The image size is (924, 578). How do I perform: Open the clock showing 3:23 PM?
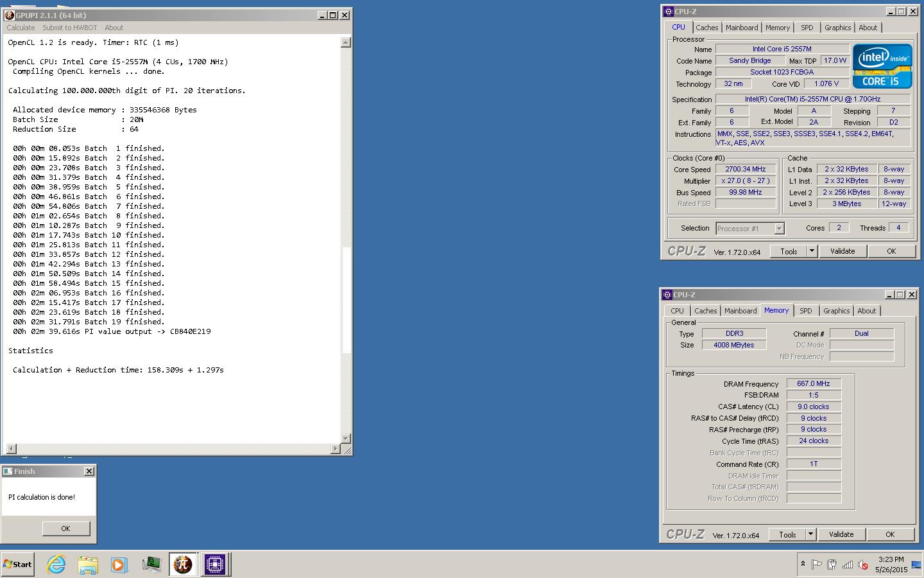[891, 565]
